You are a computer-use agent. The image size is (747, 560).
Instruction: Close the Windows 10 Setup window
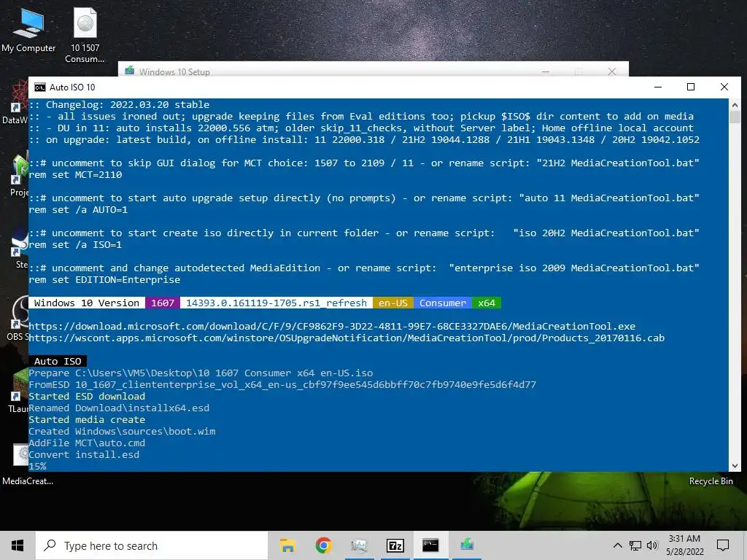point(612,71)
